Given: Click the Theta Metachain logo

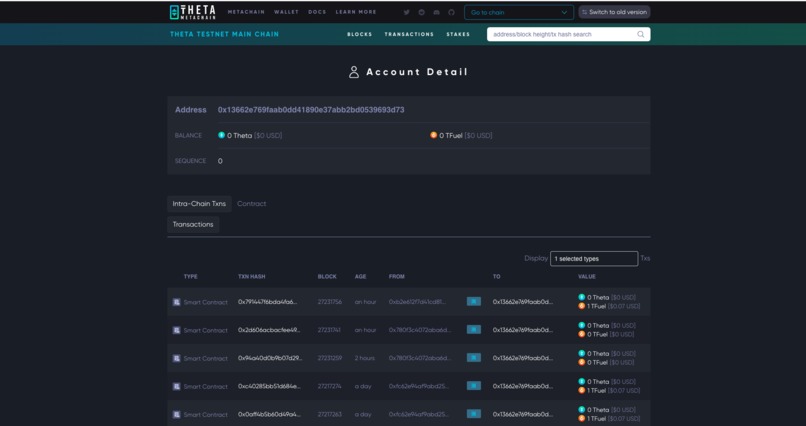Looking at the screenshot, I should coord(193,12).
